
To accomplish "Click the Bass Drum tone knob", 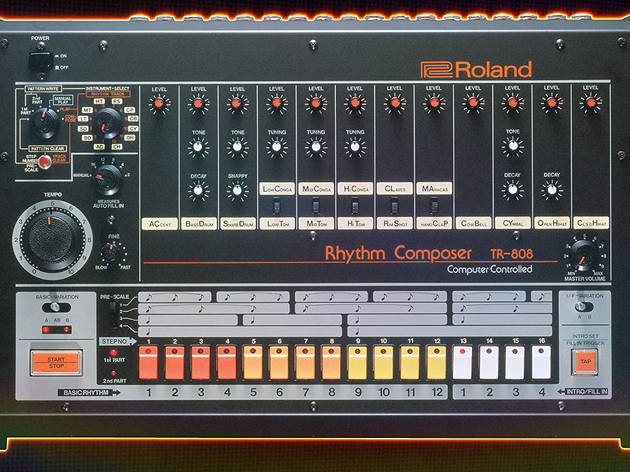I will tap(198, 147).
